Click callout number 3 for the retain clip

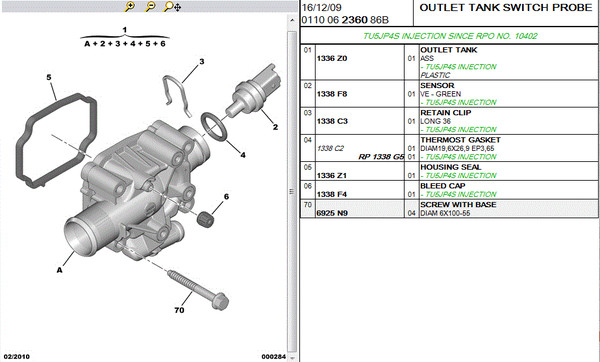(202, 61)
